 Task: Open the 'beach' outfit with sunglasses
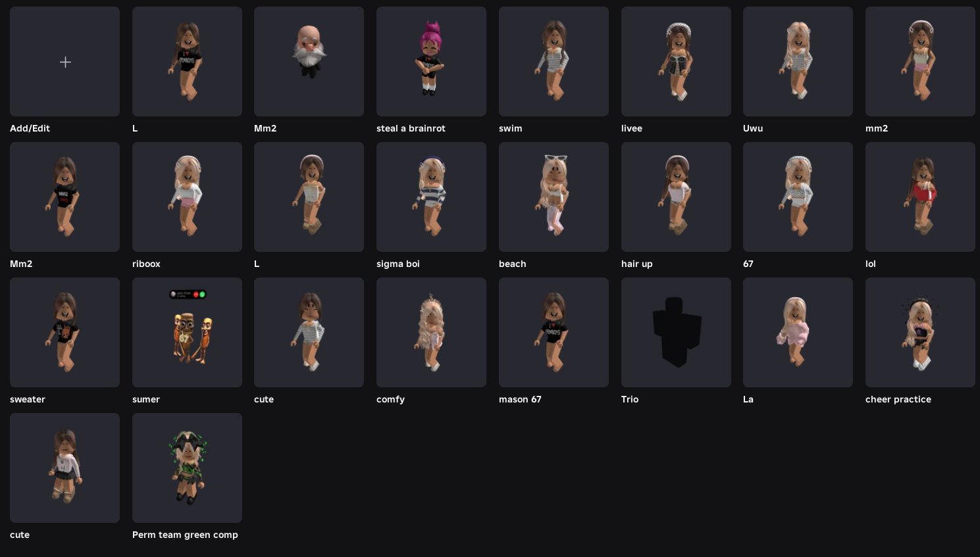point(554,197)
